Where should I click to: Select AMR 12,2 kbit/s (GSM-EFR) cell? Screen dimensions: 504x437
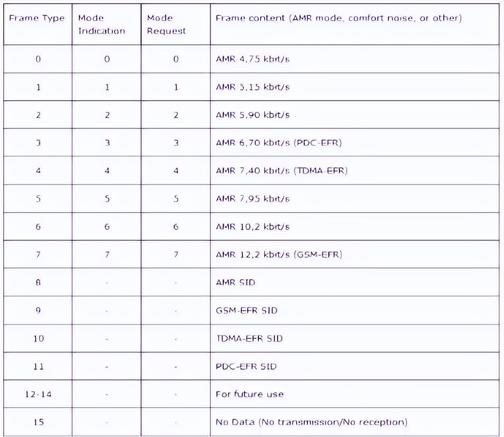(x=279, y=254)
